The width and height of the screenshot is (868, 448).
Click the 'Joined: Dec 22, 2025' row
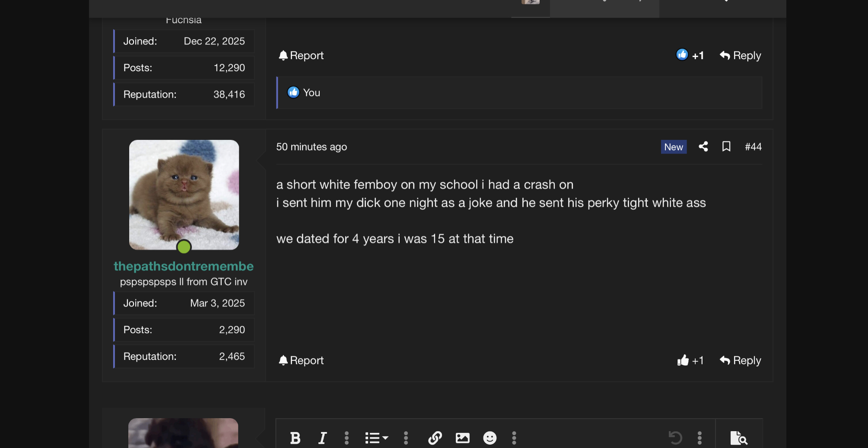(184, 41)
